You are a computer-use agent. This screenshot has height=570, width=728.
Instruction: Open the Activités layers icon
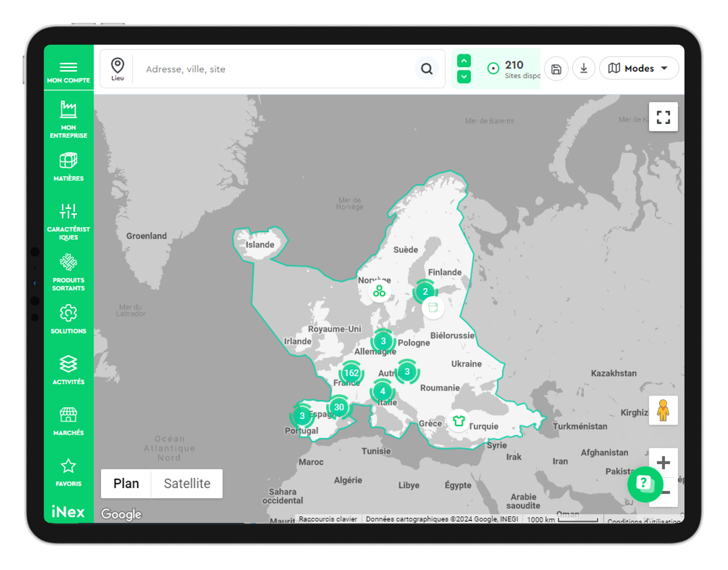click(69, 364)
